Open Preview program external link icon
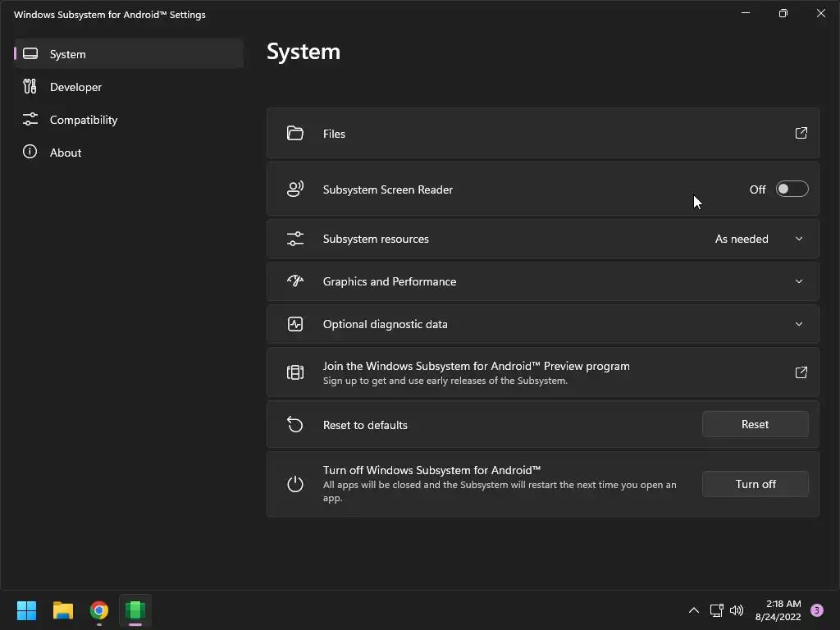The image size is (840, 630). (x=801, y=372)
